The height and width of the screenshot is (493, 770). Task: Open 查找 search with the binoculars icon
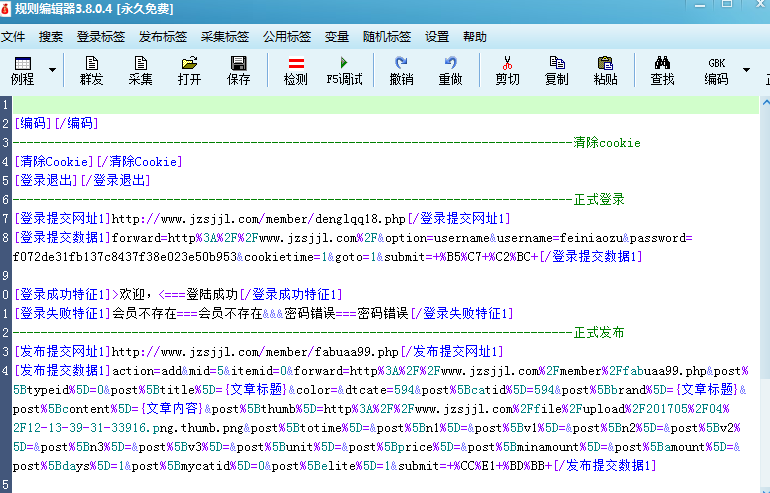(662, 71)
